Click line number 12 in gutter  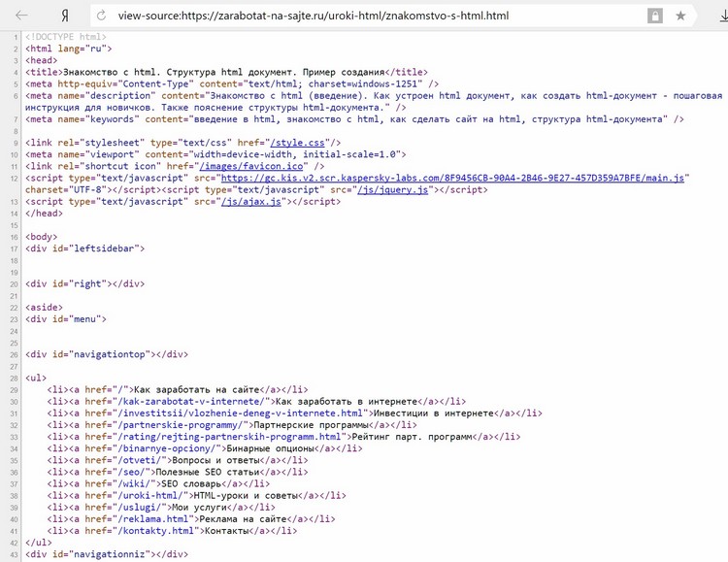[x=15, y=179]
